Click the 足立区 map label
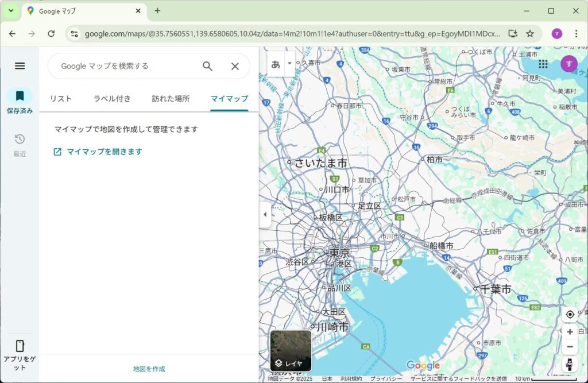Screen dimensions: 588x383 point(369,206)
